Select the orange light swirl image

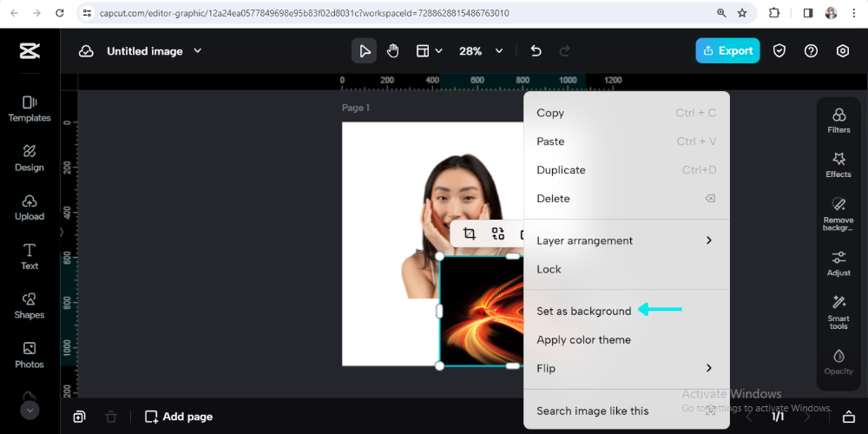pos(482,311)
